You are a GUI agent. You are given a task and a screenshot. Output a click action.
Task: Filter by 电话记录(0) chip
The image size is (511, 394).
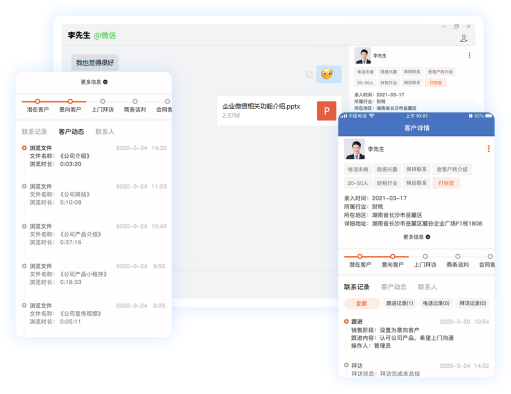(x=436, y=303)
